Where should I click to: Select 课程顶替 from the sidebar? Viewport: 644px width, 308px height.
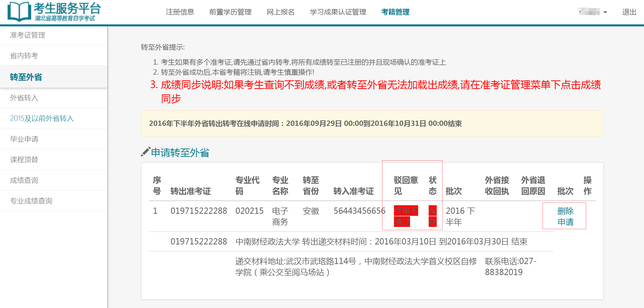(x=24, y=160)
